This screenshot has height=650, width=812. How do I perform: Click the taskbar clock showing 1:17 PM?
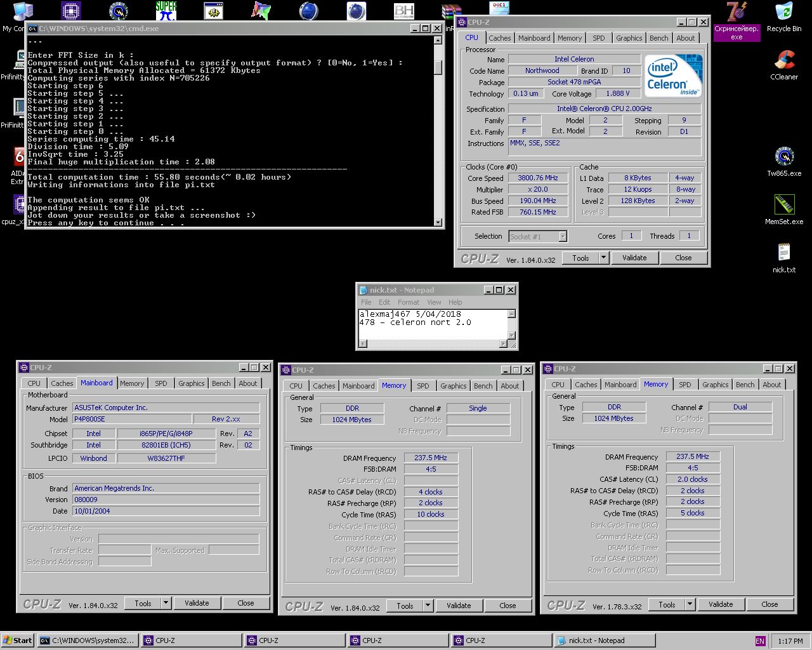[x=790, y=641]
